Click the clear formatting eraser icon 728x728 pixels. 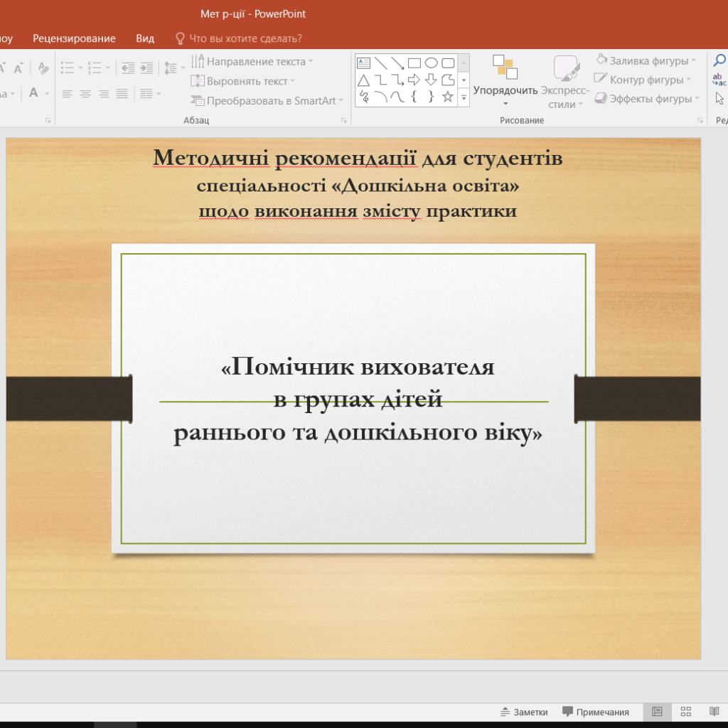[43, 68]
